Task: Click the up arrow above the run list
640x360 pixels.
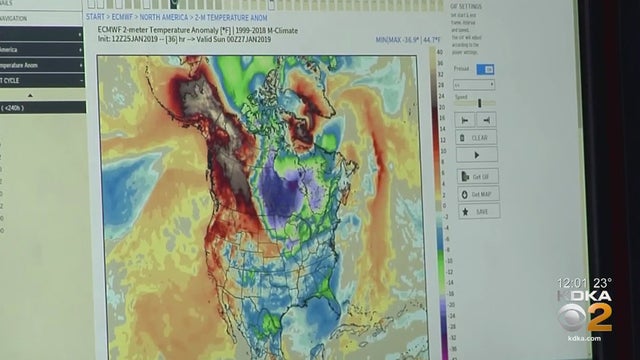Action: (30, 95)
